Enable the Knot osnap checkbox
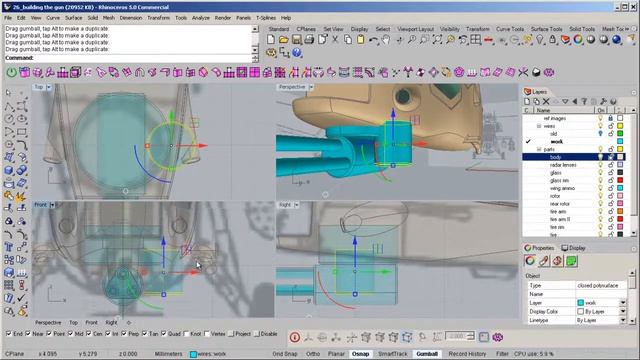The width and height of the screenshot is (640, 360). 186,334
